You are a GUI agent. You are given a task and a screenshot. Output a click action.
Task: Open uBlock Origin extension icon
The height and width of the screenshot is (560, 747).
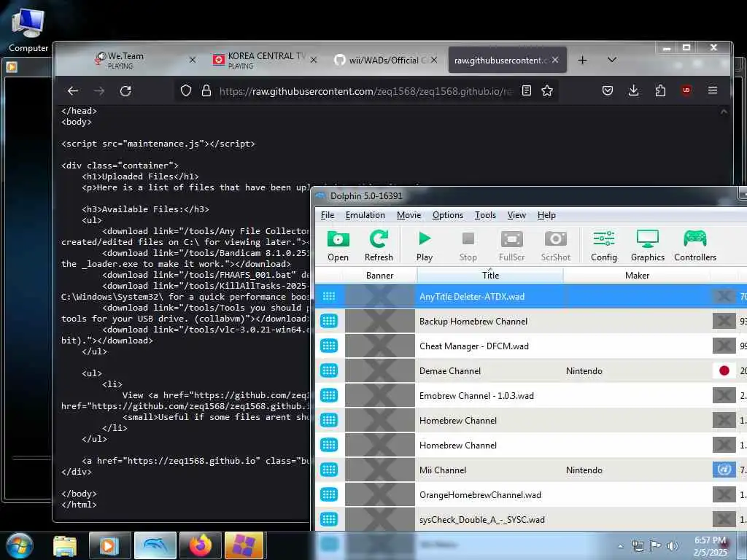(686, 90)
